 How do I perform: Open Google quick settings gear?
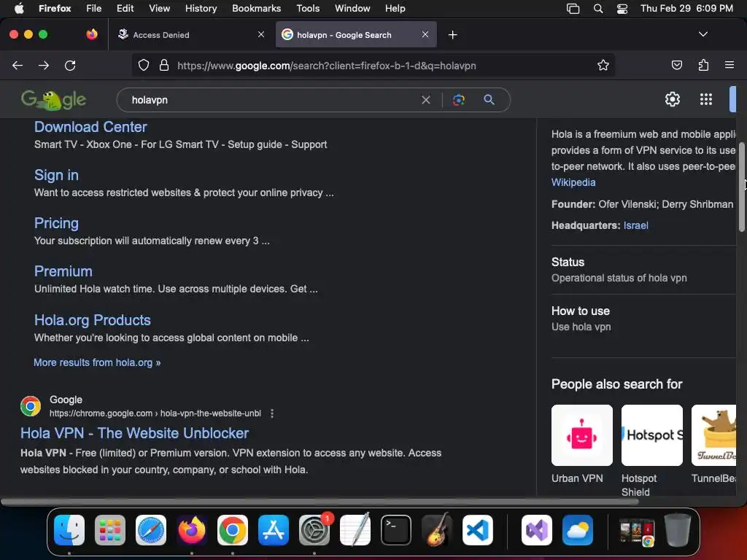672,99
